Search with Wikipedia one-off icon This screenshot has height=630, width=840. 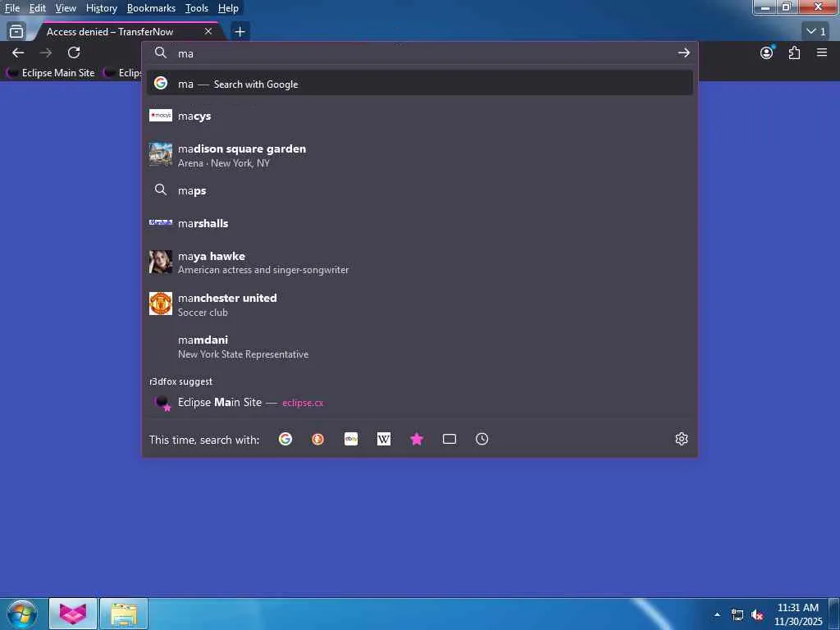[x=384, y=440]
